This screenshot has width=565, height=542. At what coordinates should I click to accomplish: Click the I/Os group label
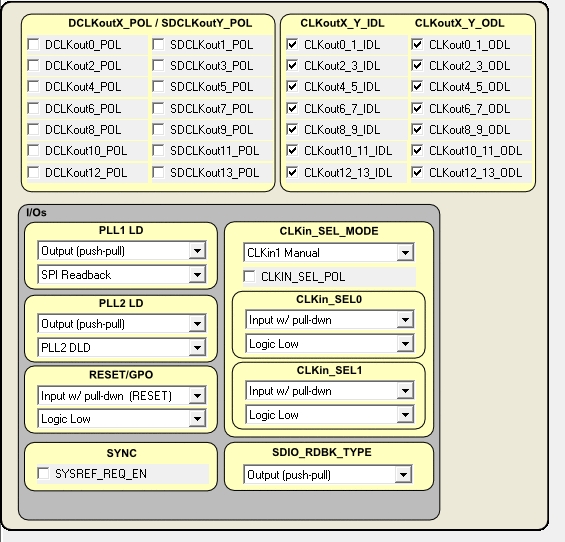click(36, 213)
